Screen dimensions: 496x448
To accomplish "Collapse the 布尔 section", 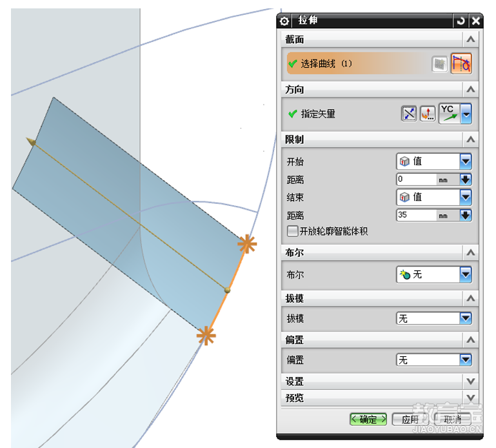I will (x=471, y=252).
